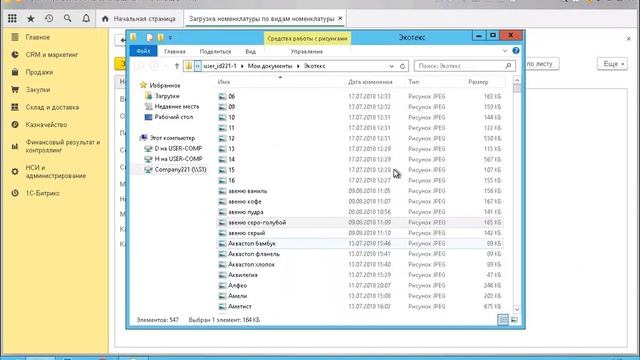
Task: Switch to Вид ribbon tab
Action: (x=250, y=51)
